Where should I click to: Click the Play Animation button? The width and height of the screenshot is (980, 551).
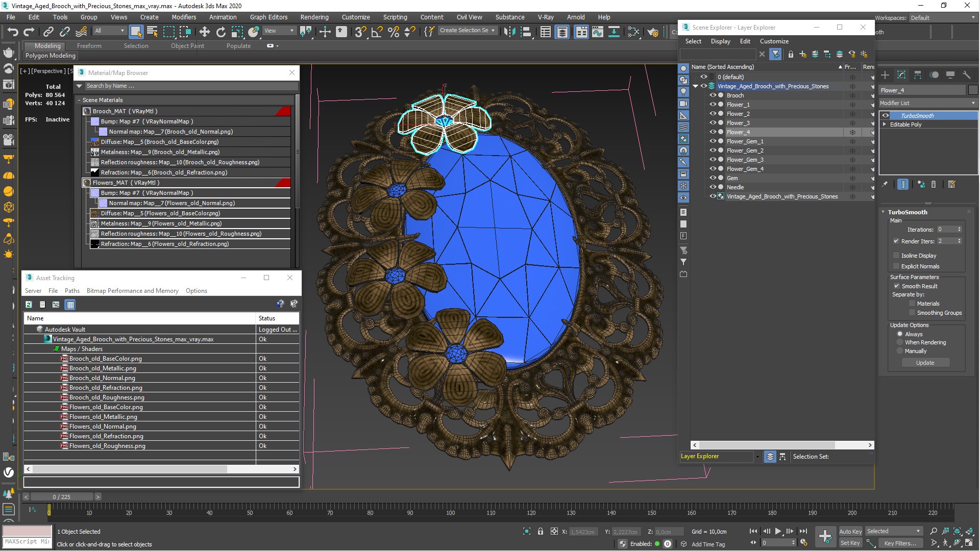(778, 531)
